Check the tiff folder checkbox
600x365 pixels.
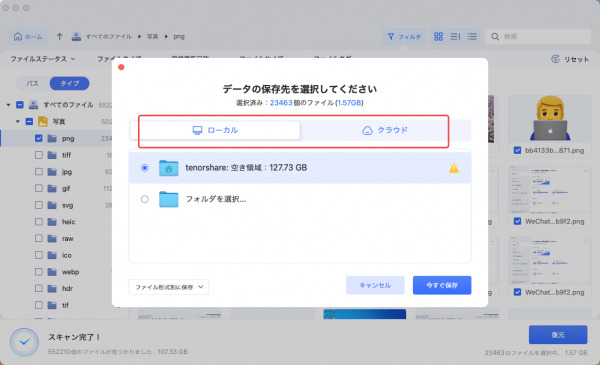[x=39, y=155]
